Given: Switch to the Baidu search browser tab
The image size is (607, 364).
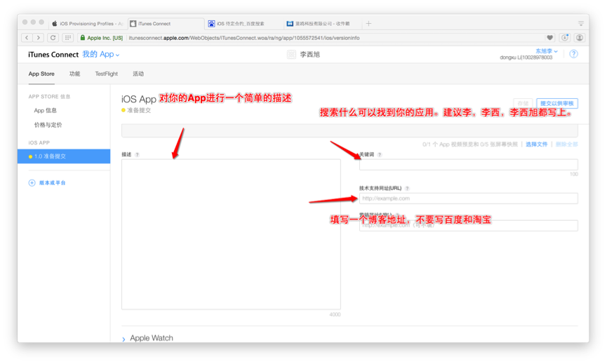Looking at the screenshot, I should click(243, 24).
